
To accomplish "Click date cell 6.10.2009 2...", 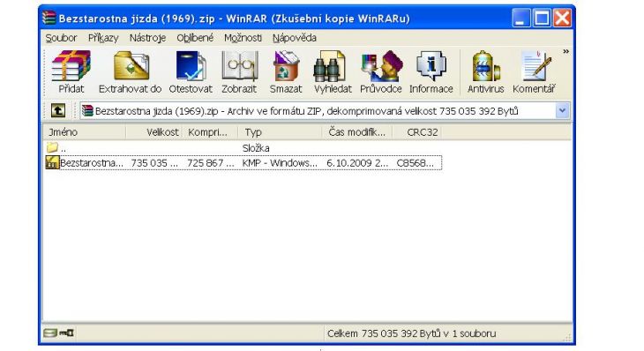I will (x=357, y=163).
